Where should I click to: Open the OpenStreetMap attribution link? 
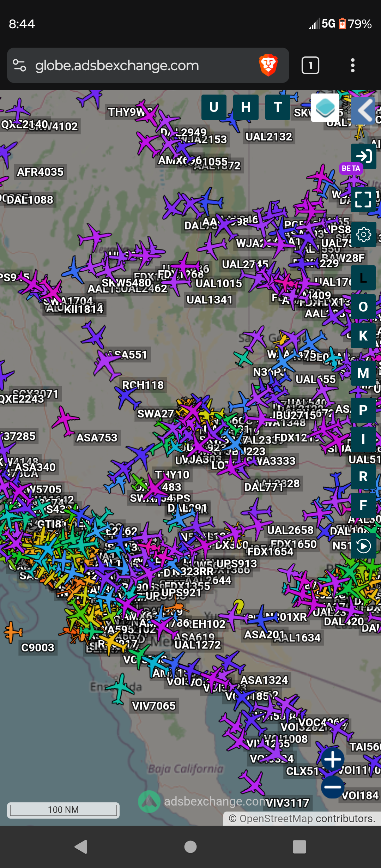tap(276, 819)
